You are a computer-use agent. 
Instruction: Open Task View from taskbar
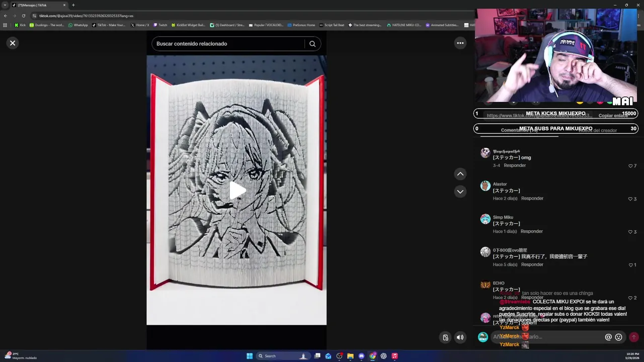coord(317,356)
